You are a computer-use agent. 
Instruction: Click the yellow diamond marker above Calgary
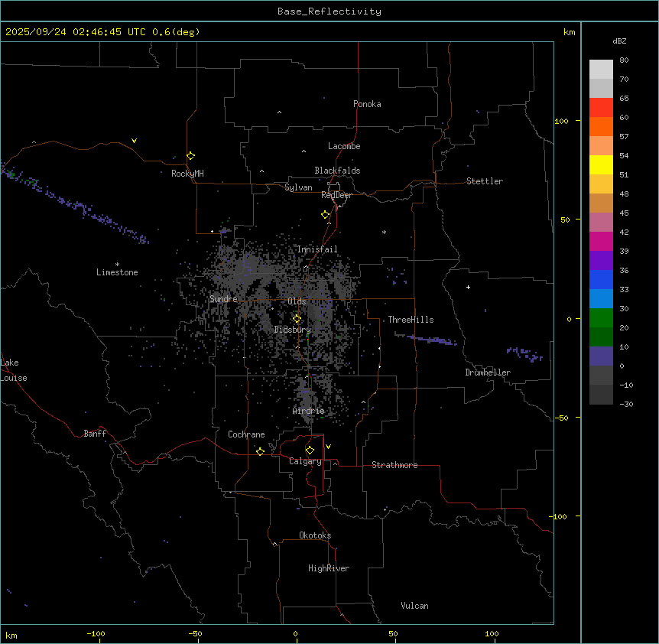[310, 450]
